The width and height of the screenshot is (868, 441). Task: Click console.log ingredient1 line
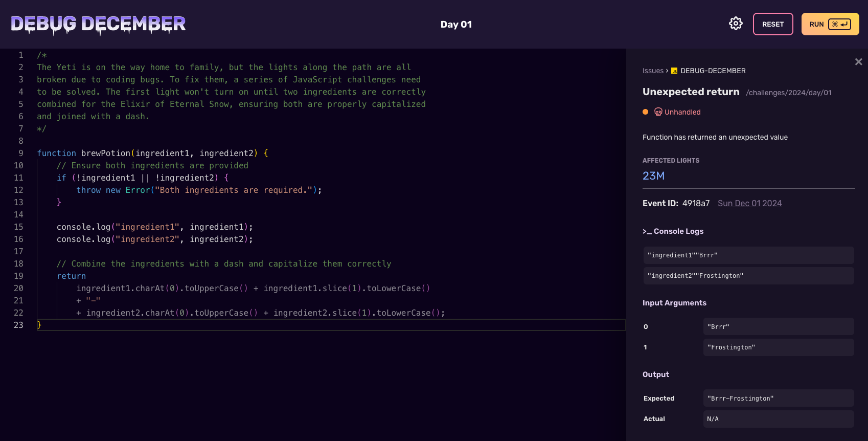[154, 227]
